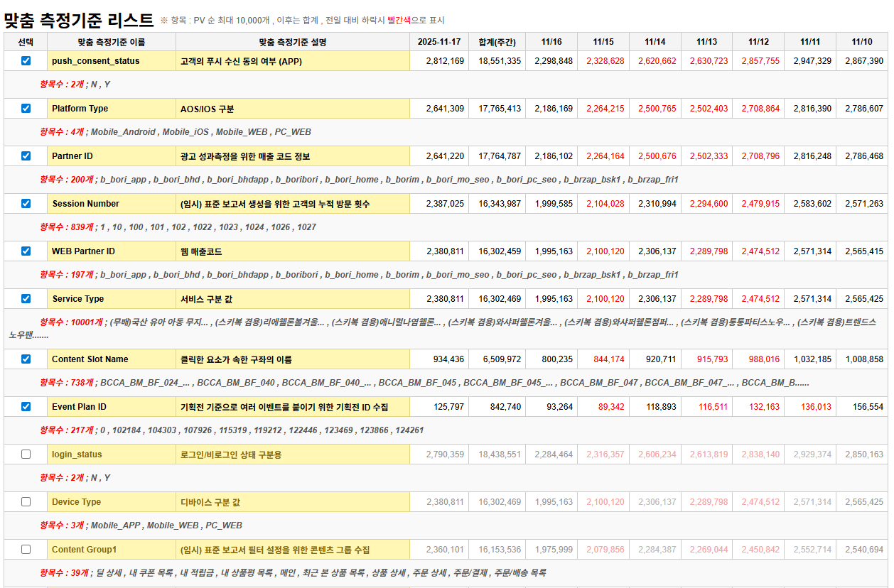Check the Content Group1 checkbox
The image size is (894, 588).
[26, 550]
